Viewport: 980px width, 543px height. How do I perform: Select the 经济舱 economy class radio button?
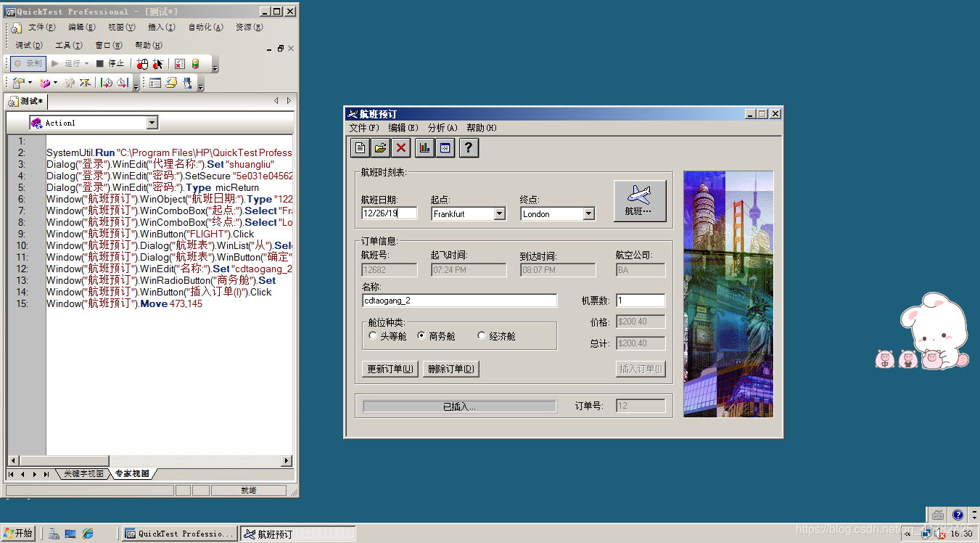pyautogui.click(x=481, y=335)
